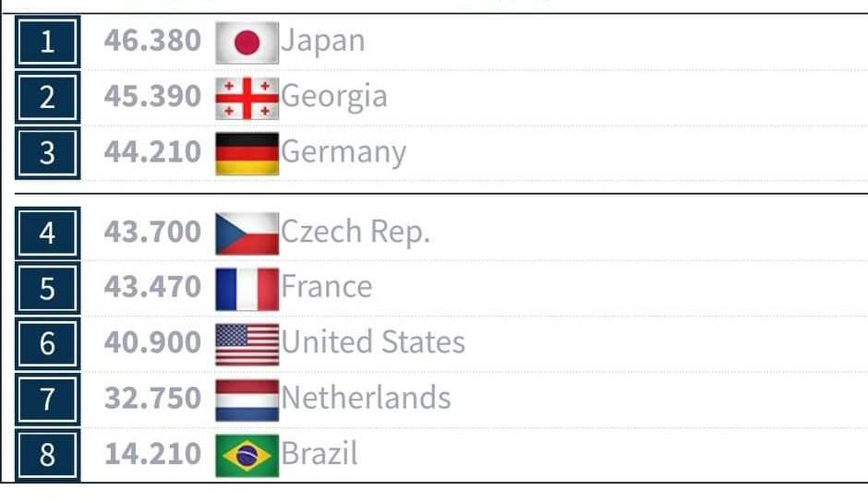Select the France flag icon
The image size is (868, 503).
[247, 289]
